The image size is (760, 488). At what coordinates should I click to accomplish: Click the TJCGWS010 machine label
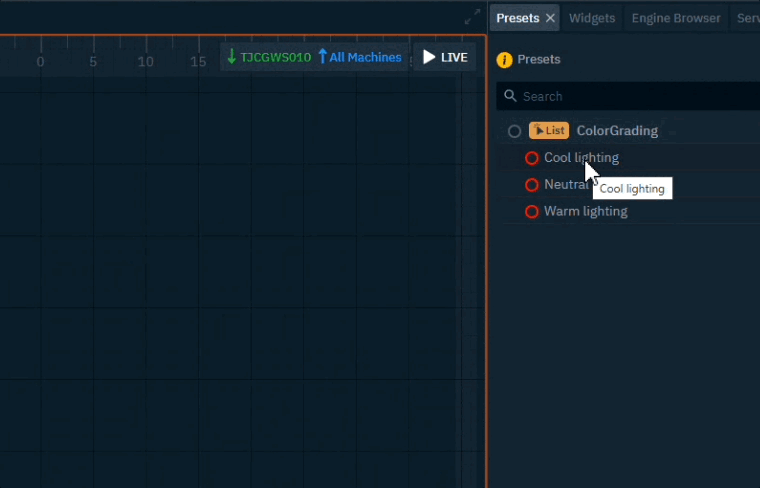(x=275, y=57)
